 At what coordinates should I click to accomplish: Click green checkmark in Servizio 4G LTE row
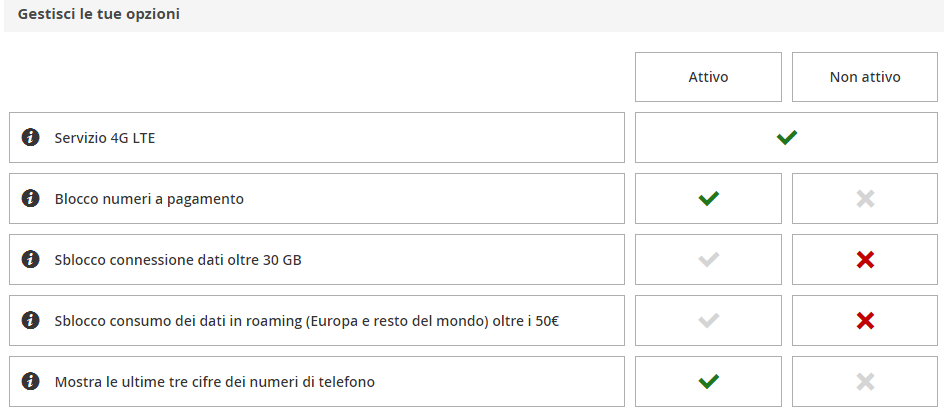[x=786, y=137]
